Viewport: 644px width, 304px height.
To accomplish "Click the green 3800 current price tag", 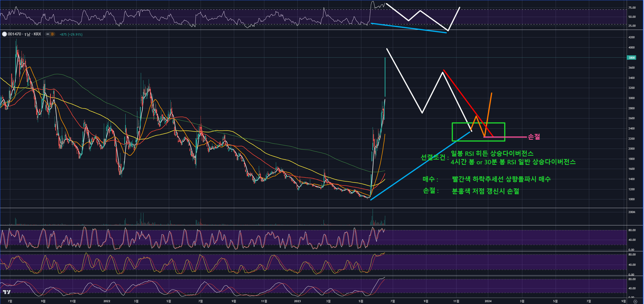I will 632,58.
